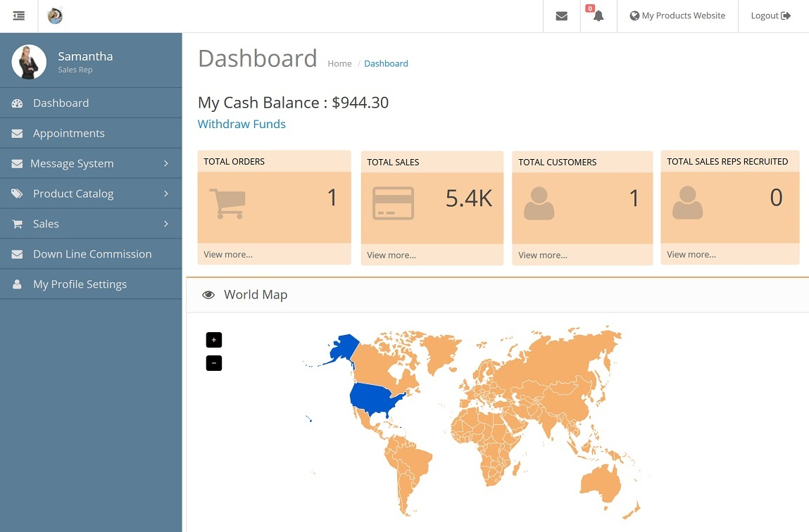Image resolution: width=809 pixels, height=532 pixels.
Task: Select the Sales shopping cart icon
Action: [16, 223]
